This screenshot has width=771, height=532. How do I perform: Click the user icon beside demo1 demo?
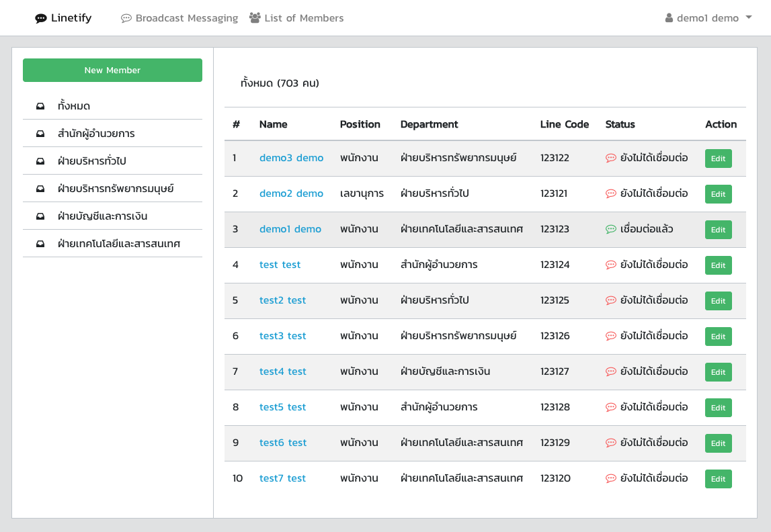(x=669, y=18)
